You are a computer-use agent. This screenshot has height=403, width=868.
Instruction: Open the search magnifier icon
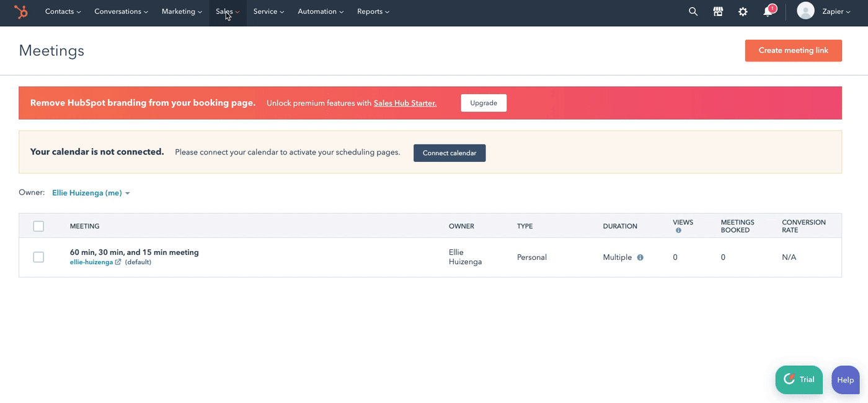pyautogui.click(x=693, y=12)
